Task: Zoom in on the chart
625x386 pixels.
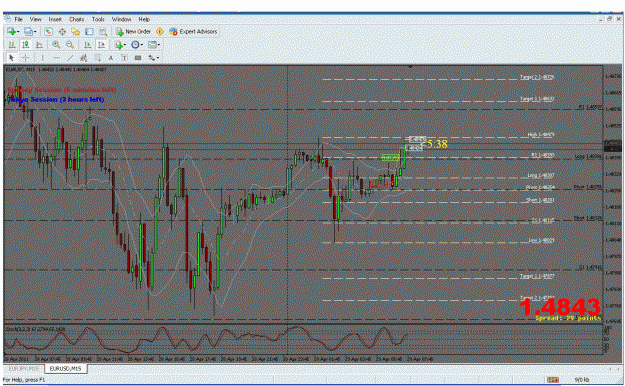Action: [56, 45]
